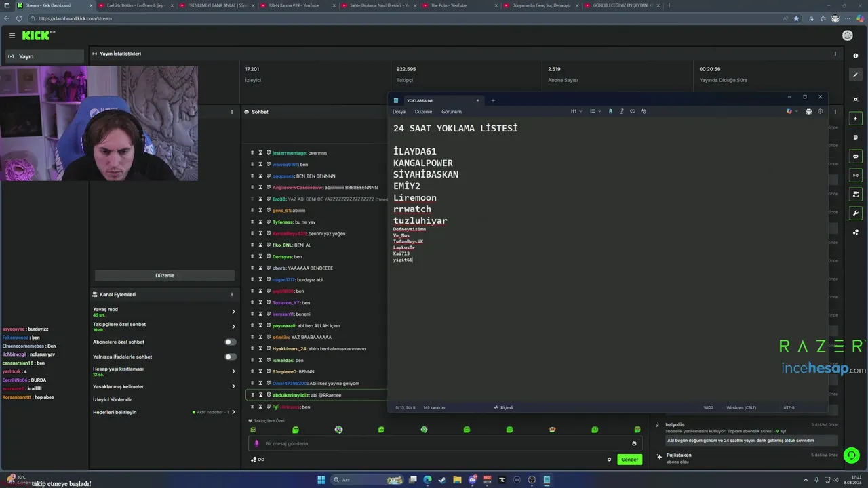Open a new browser tab
The width and height of the screenshot is (868, 488).
[669, 5]
